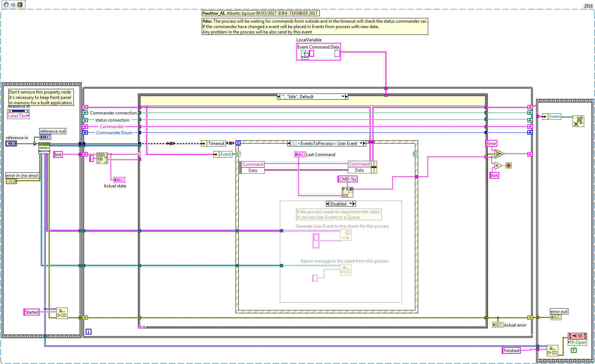The width and height of the screenshot is (595, 364).
Task: Select the Match Pattern string function node
Action: coord(102,158)
